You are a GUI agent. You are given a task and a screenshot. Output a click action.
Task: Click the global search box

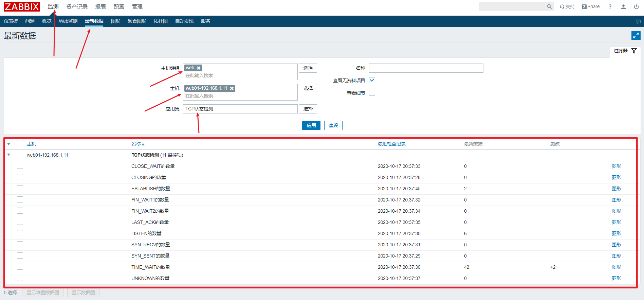click(x=513, y=6)
